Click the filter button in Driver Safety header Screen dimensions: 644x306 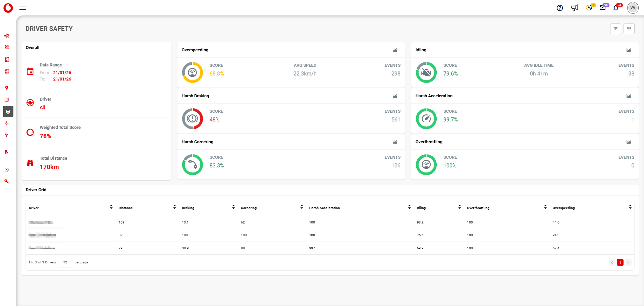[x=615, y=29]
